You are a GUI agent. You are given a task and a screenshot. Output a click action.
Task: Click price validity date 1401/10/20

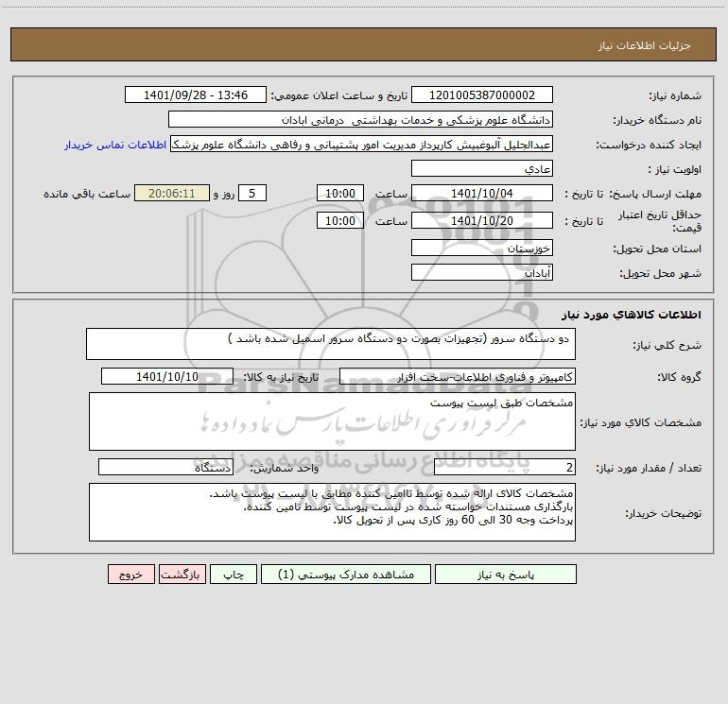pyautogui.click(x=482, y=221)
